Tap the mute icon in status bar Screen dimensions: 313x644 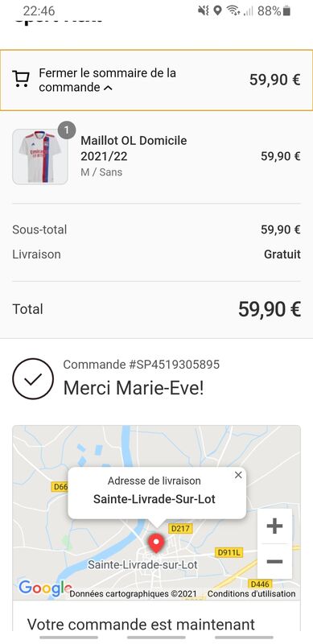[x=204, y=11]
